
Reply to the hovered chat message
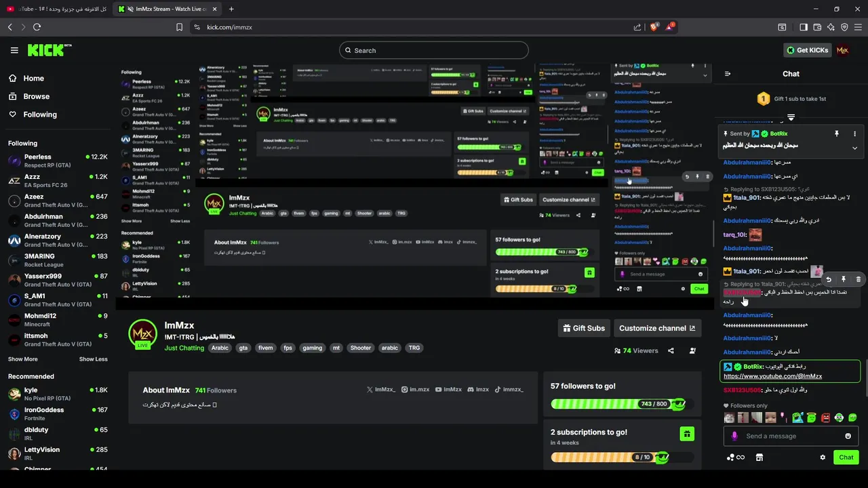tap(828, 279)
